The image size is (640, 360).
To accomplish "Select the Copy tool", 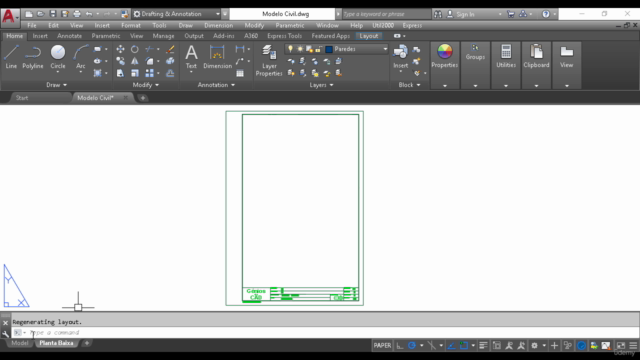I will tap(120, 61).
